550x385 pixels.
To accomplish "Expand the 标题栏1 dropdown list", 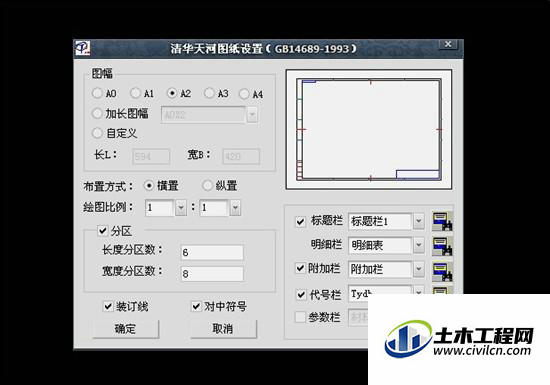I will pyautogui.click(x=418, y=221).
